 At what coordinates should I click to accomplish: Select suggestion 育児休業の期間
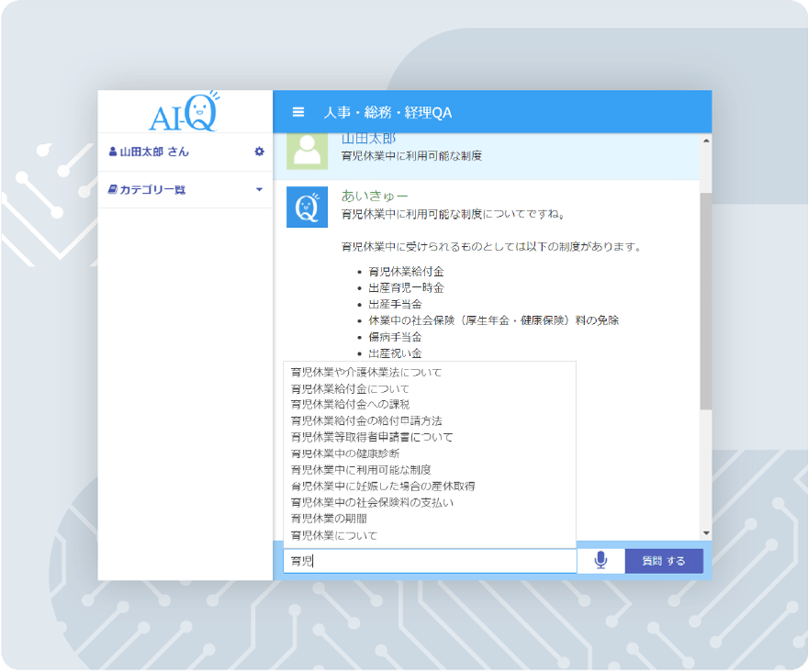click(328, 519)
